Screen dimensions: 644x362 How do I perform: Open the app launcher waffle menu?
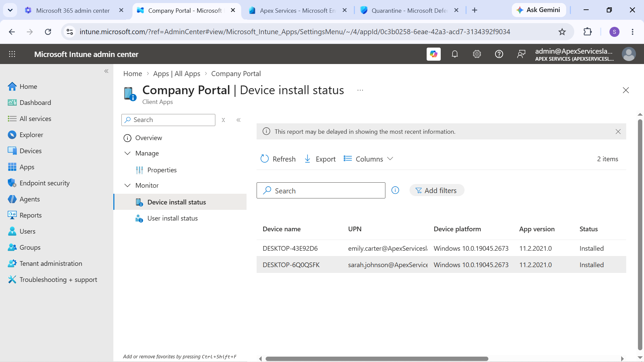click(x=12, y=54)
